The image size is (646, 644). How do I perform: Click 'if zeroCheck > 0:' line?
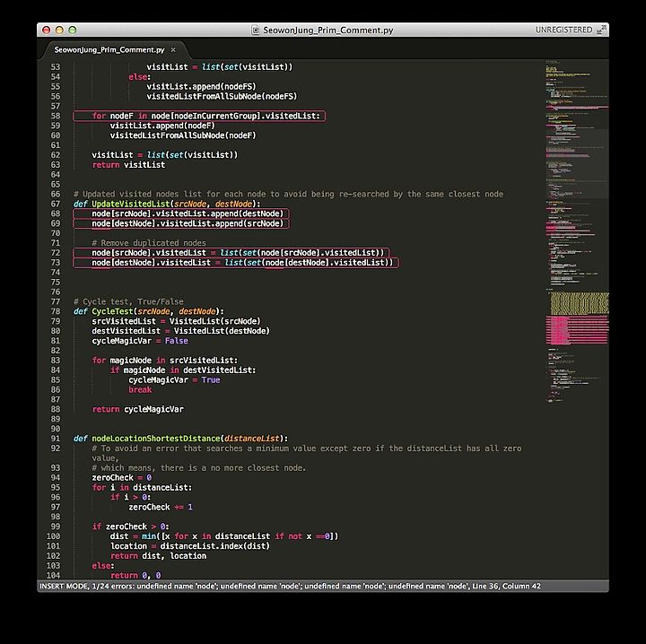pos(131,527)
